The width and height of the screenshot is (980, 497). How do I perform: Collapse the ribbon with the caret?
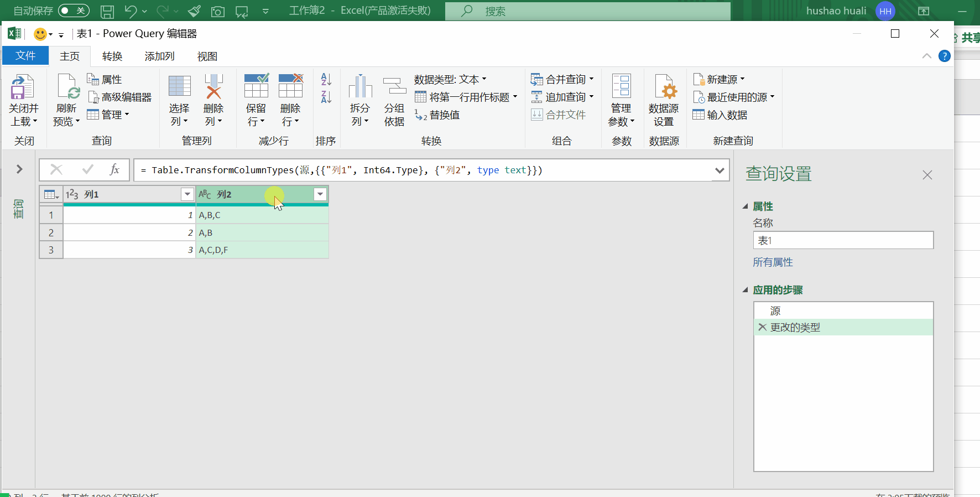coord(927,56)
